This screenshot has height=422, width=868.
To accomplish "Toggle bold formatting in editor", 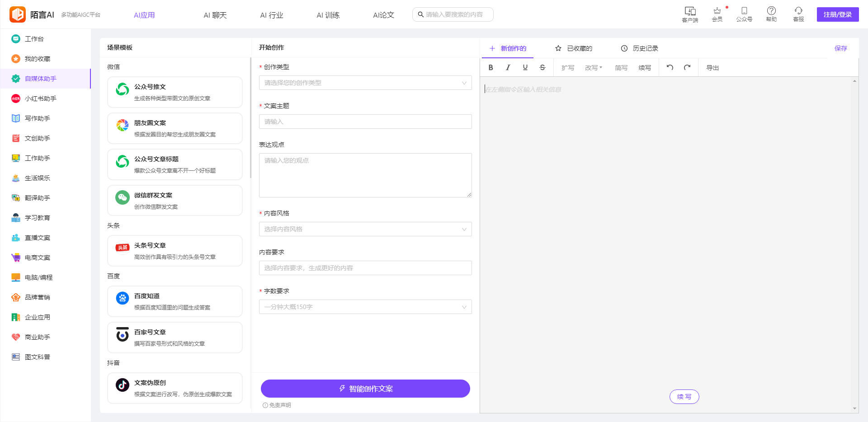I will pos(491,67).
